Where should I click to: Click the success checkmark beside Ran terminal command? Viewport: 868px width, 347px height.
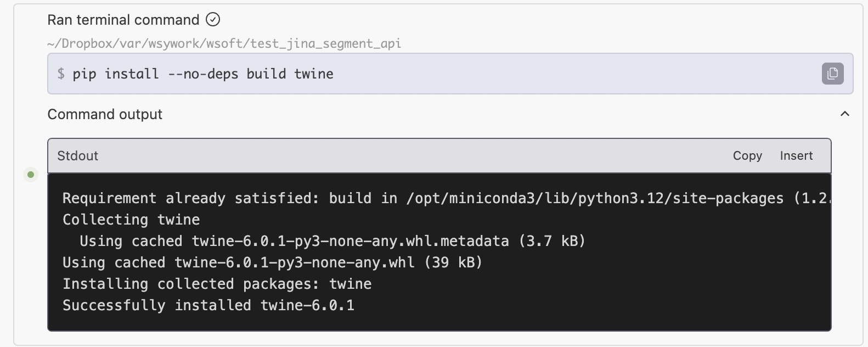pyautogui.click(x=213, y=20)
